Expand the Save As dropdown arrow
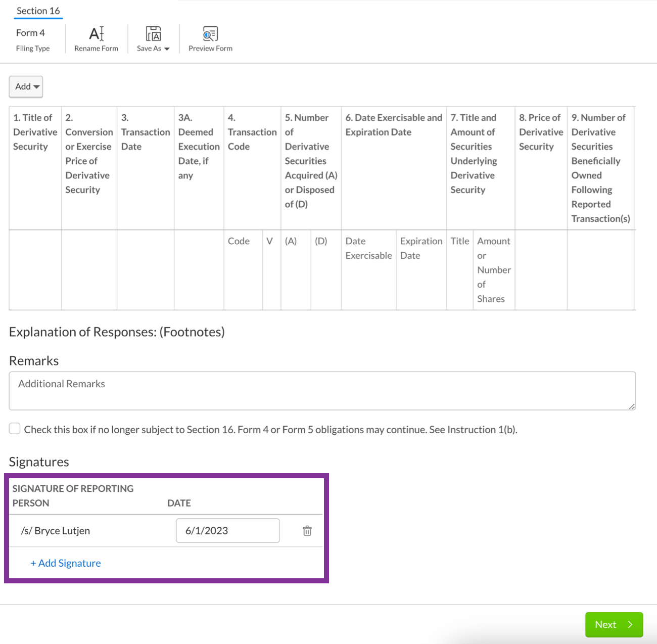 pyautogui.click(x=167, y=49)
